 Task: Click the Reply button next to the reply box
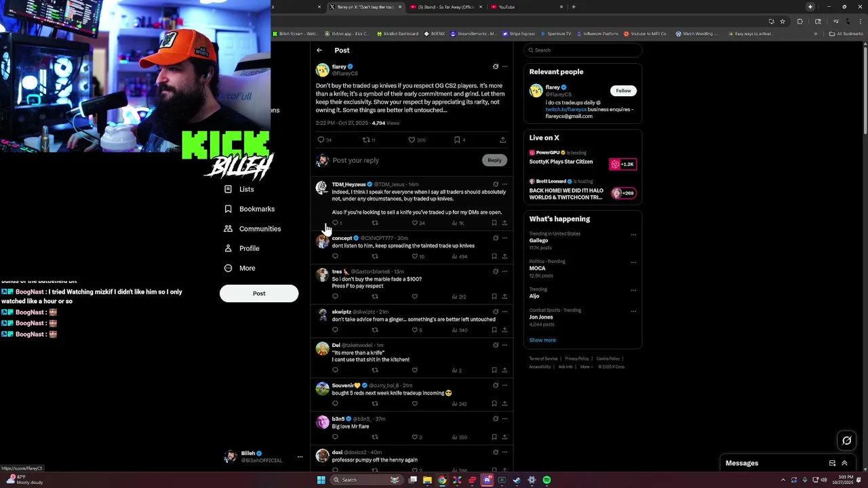[494, 160]
